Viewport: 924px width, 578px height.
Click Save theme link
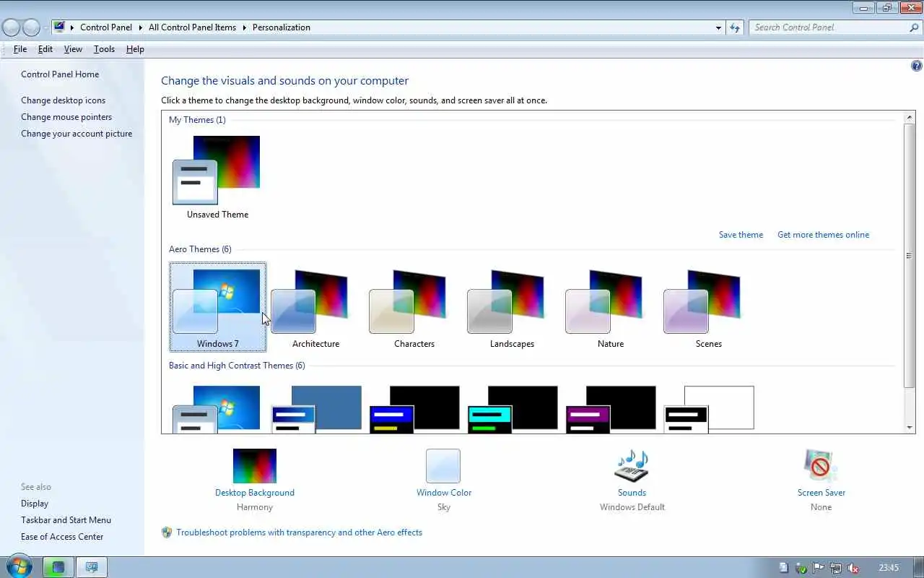[741, 235]
